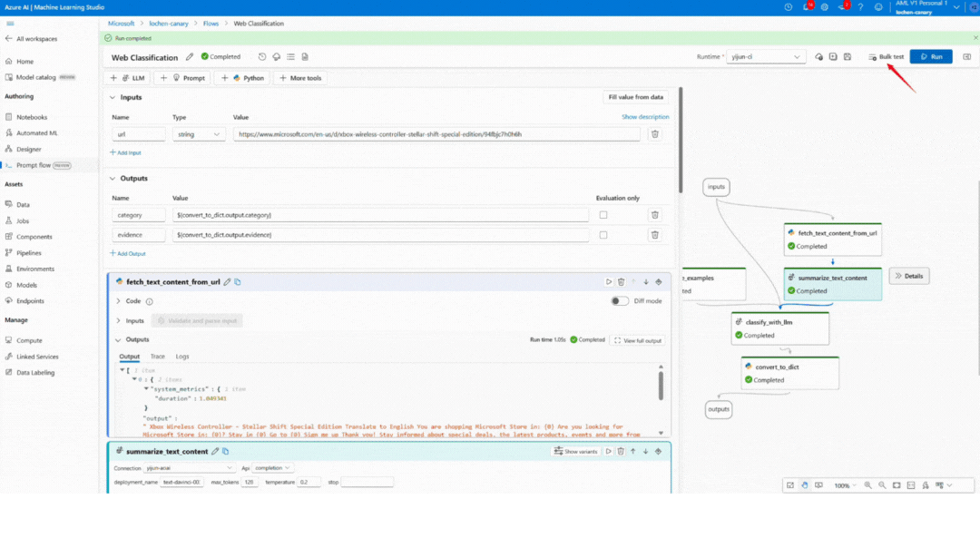Rename fetch_text_content_from_url with pencil icon
The height and width of the screenshot is (548, 980).
(x=228, y=282)
